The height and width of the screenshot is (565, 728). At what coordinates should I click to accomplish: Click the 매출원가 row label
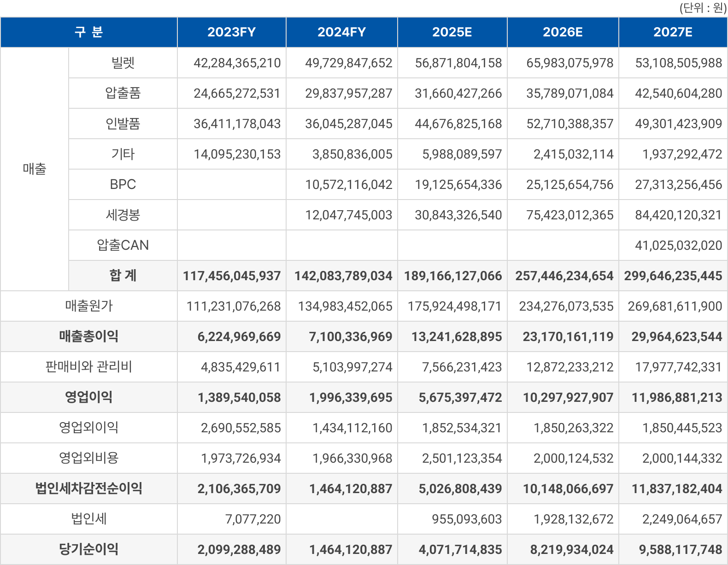click(x=89, y=306)
